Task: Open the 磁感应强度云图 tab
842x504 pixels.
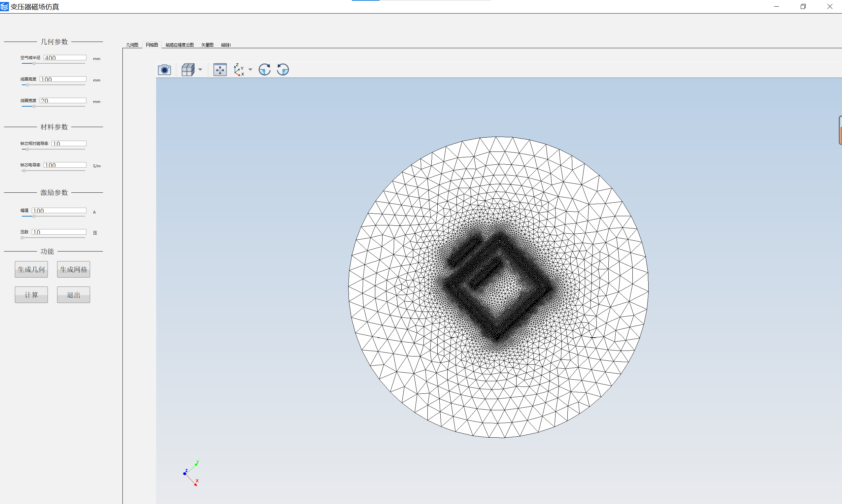Action: [x=180, y=45]
